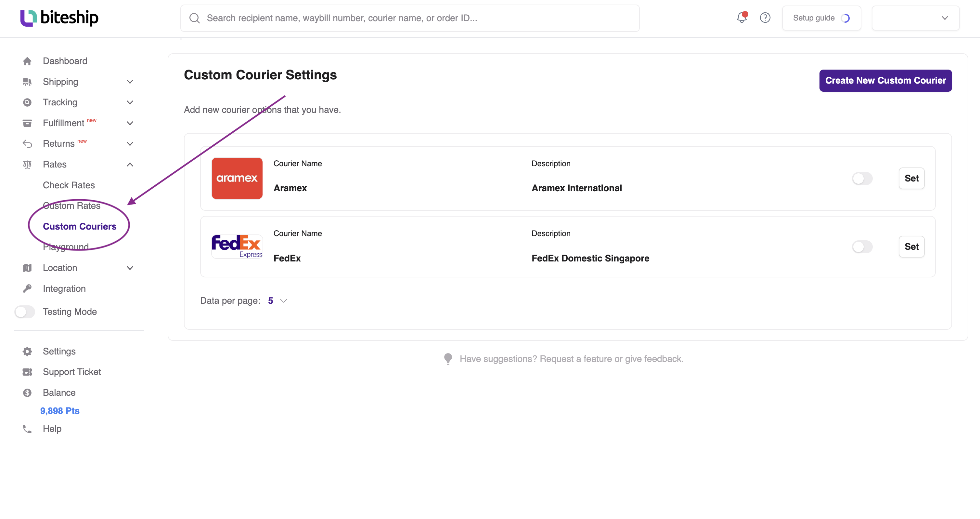Turn on Testing Mode switch
This screenshot has width=980, height=519.
pos(25,312)
